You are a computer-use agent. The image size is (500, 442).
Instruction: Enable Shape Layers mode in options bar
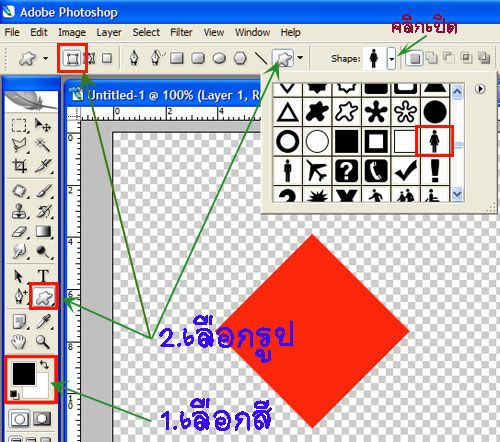point(72,58)
